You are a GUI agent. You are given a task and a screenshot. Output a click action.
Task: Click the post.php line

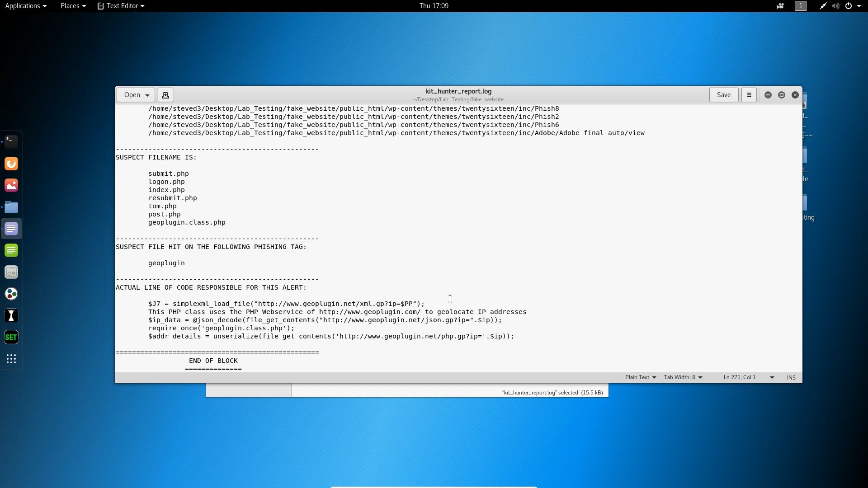164,214
